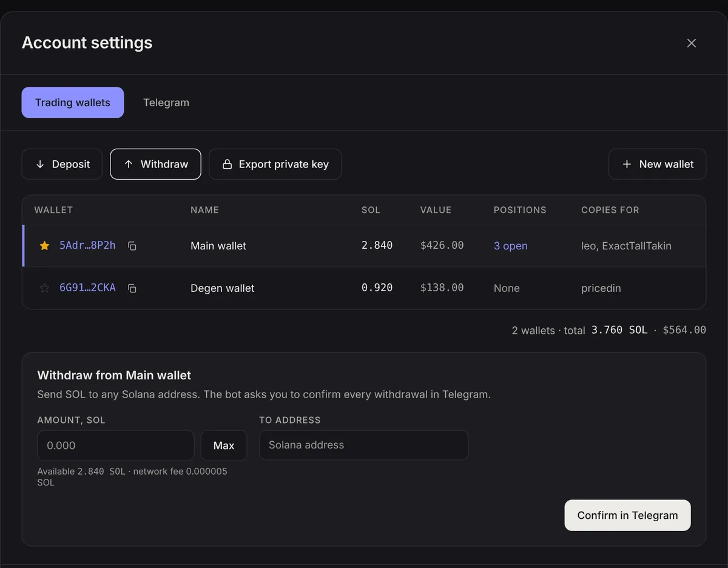This screenshot has height=568, width=728.
Task: Copy the 6G91…2CKA wallet address
Action: [x=132, y=288]
